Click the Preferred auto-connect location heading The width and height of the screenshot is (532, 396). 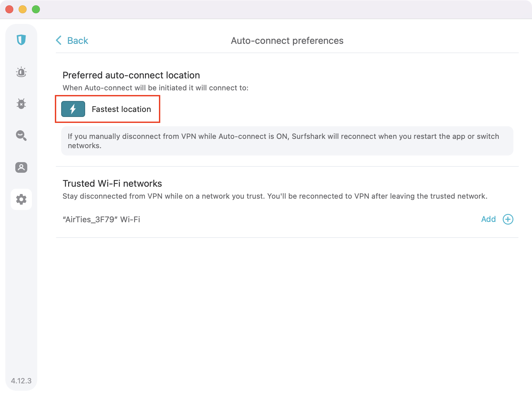point(131,75)
